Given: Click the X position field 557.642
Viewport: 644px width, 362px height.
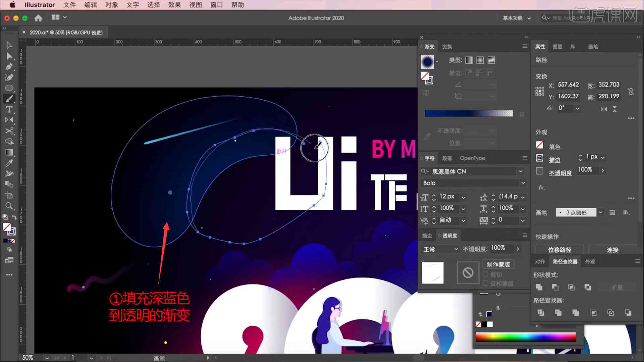Looking at the screenshot, I should click(568, 85).
